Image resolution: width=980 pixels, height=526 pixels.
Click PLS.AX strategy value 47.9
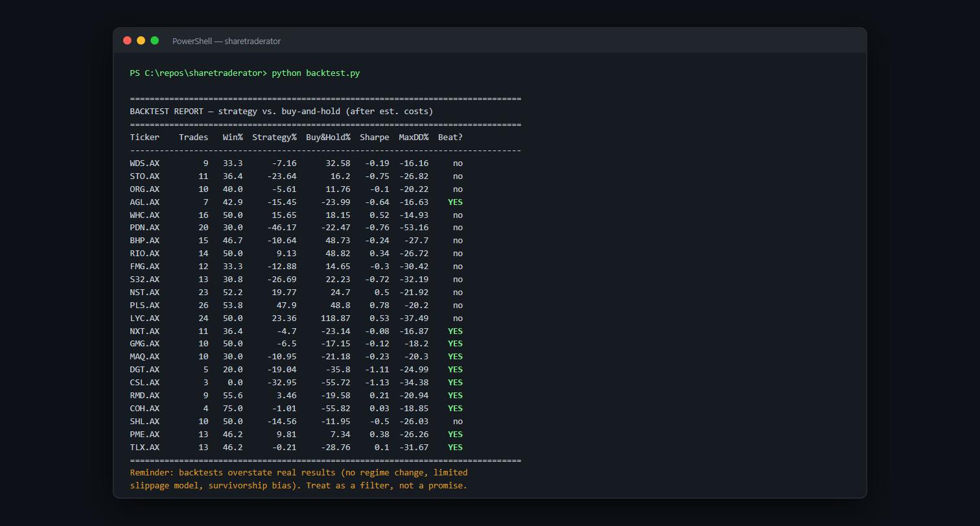point(286,305)
